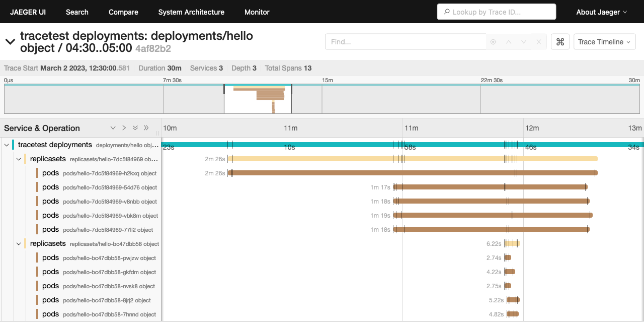Open the Monitor page

point(257,12)
